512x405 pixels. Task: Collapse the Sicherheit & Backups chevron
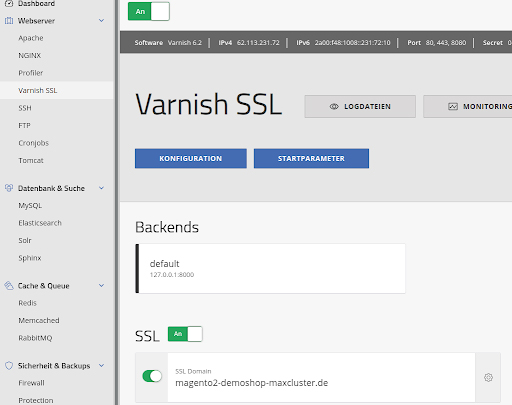point(101,366)
